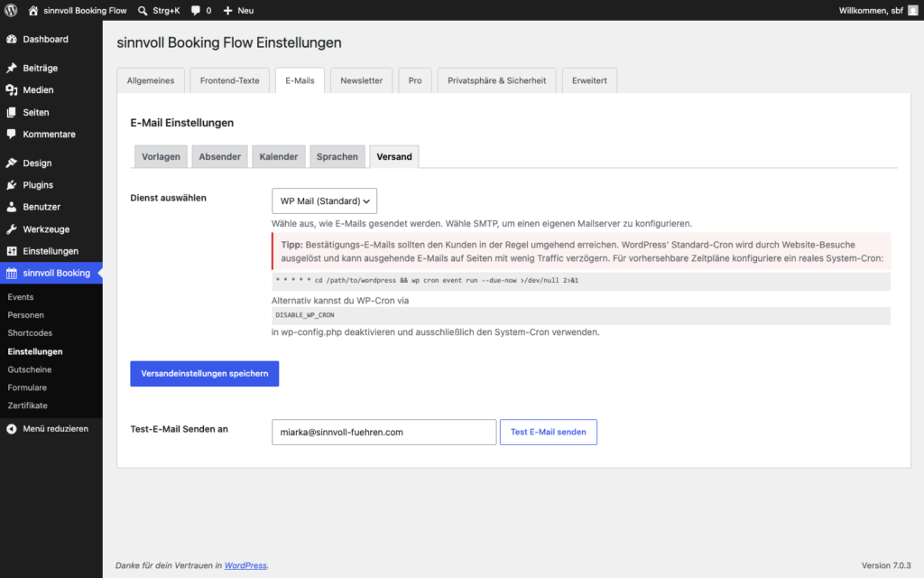Open the comments bubble icon
The height and width of the screenshot is (578, 924).
coord(196,11)
